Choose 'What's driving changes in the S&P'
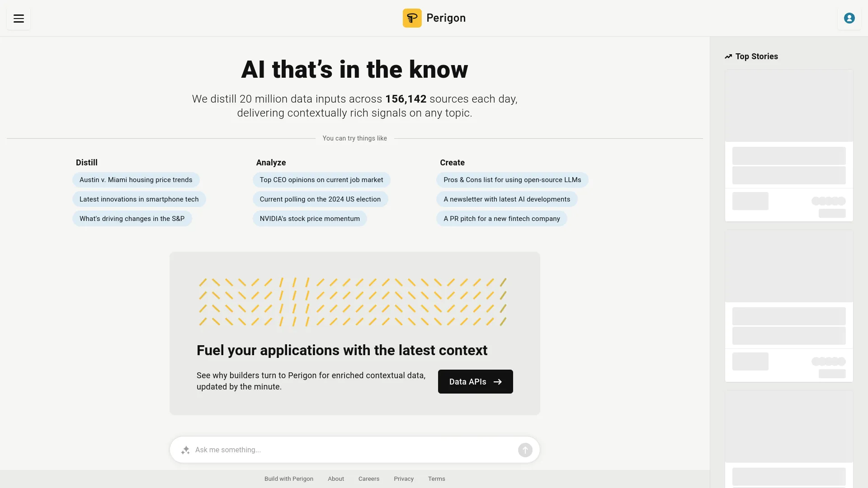This screenshot has height=488, width=868. pyautogui.click(x=132, y=218)
